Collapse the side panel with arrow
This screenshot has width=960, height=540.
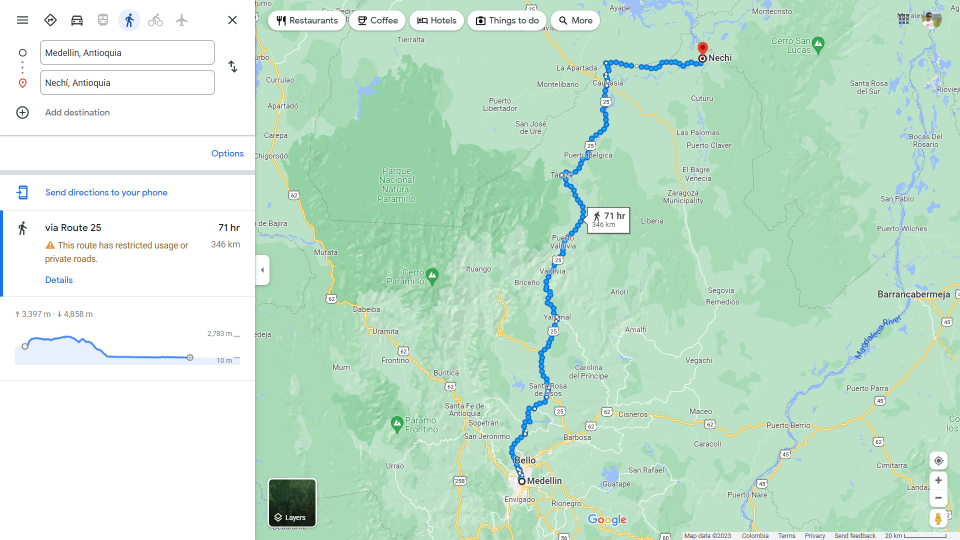[262, 270]
